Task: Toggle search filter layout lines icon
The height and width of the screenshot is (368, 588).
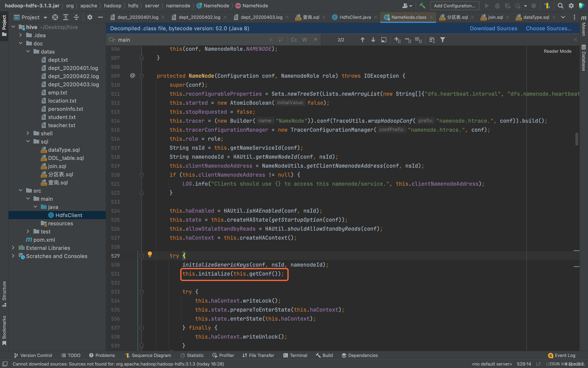Action: [x=432, y=40]
